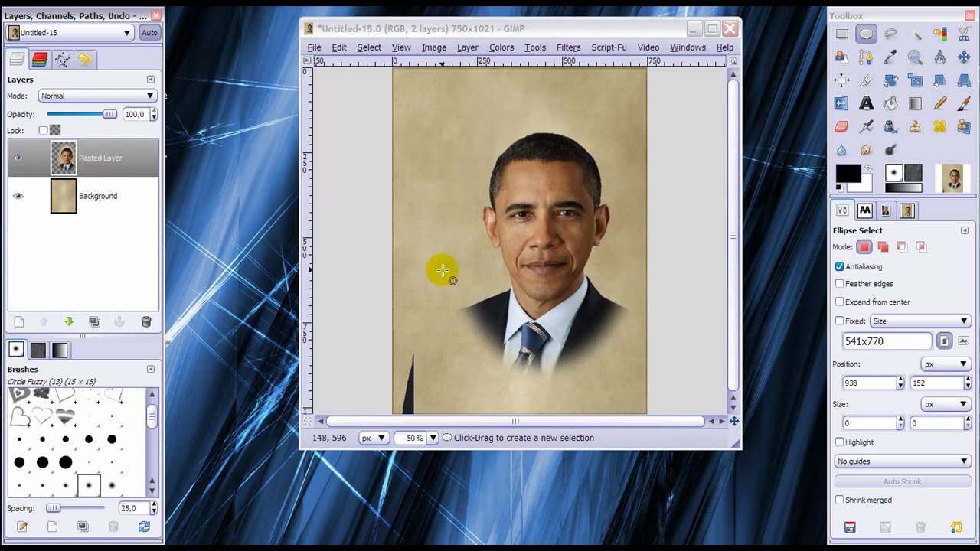Select the Free Select lasso tool

890,34
